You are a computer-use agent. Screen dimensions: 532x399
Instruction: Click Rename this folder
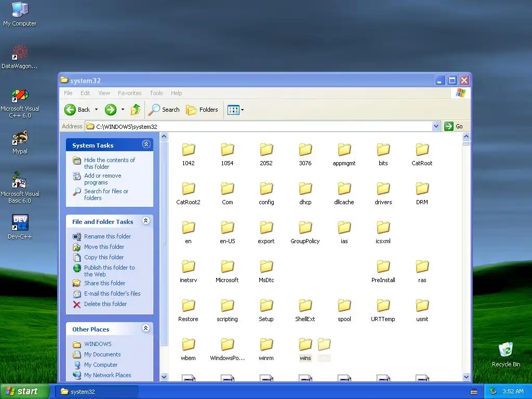pyautogui.click(x=108, y=236)
